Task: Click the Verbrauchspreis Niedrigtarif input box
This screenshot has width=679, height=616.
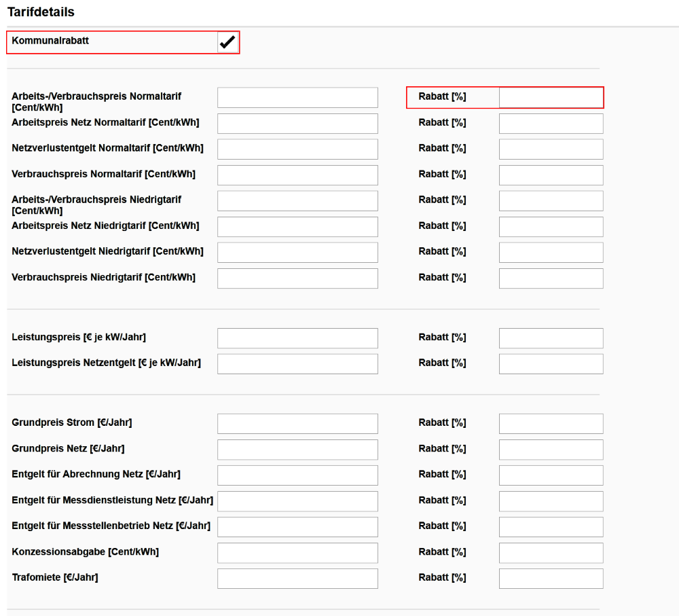Action: tap(297, 278)
